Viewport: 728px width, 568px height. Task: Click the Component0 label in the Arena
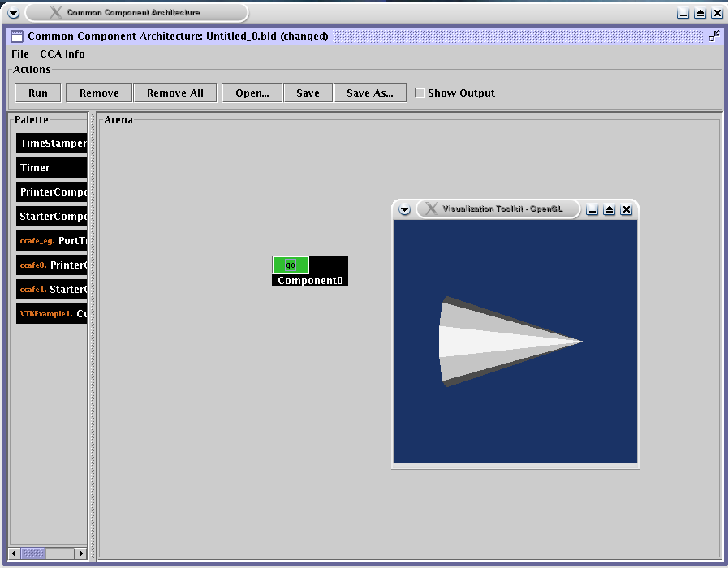coord(310,281)
